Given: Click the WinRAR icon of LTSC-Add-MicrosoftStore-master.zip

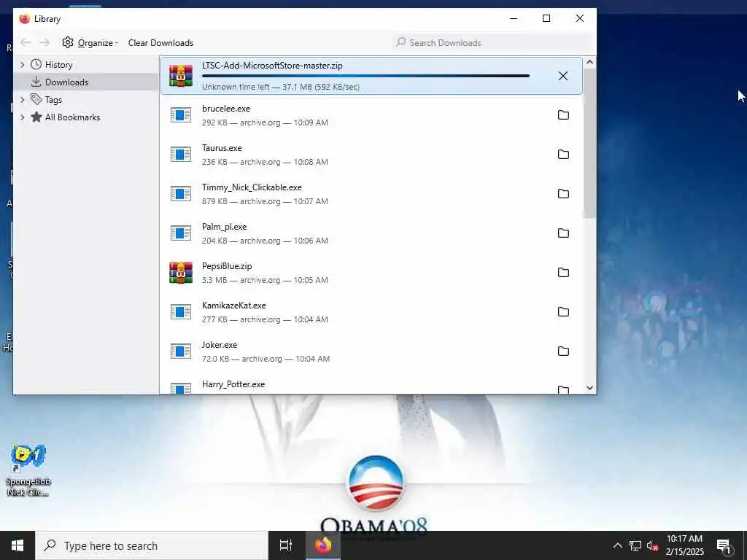Looking at the screenshot, I should (x=181, y=76).
